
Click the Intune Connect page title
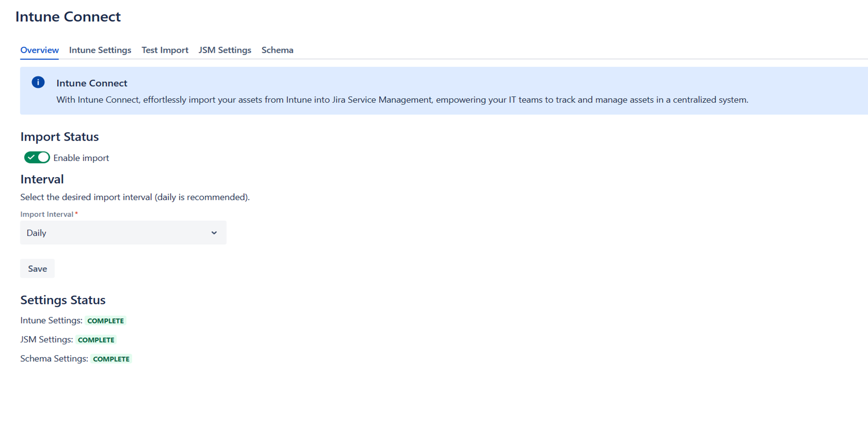68,17
